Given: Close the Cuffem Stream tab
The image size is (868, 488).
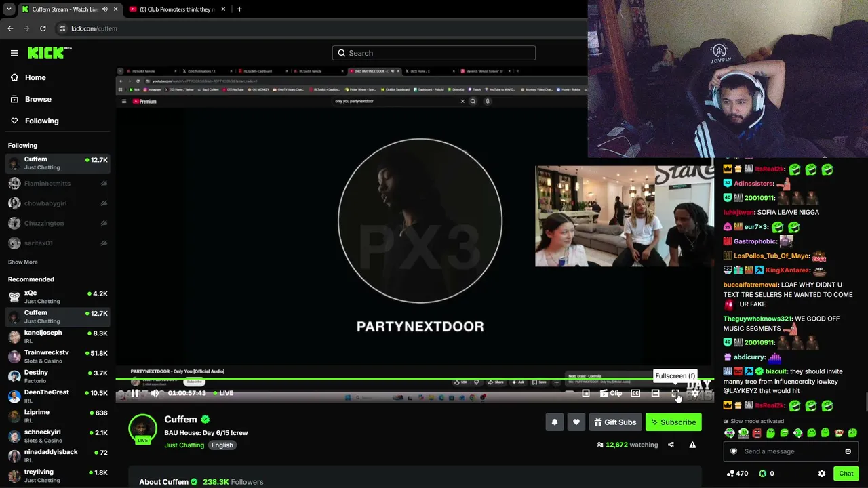Looking at the screenshot, I should [116, 9].
